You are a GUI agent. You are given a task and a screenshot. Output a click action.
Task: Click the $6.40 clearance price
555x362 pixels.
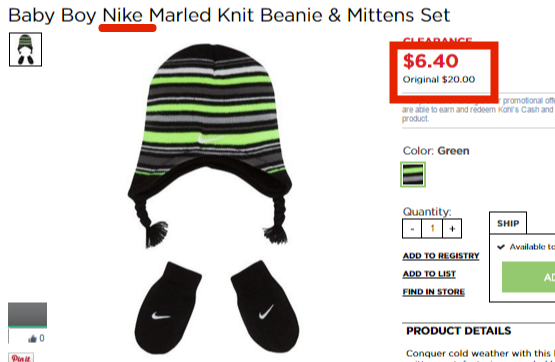click(x=430, y=61)
